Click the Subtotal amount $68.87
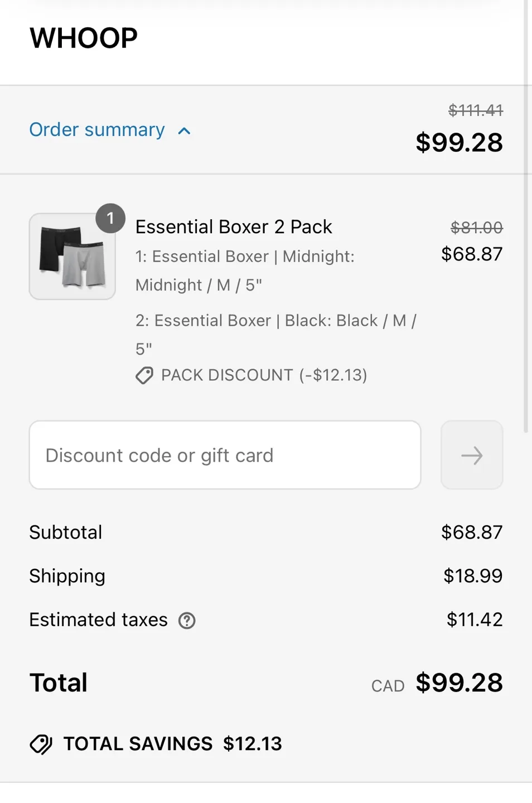The width and height of the screenshot is (532, 803). (472, 532)
